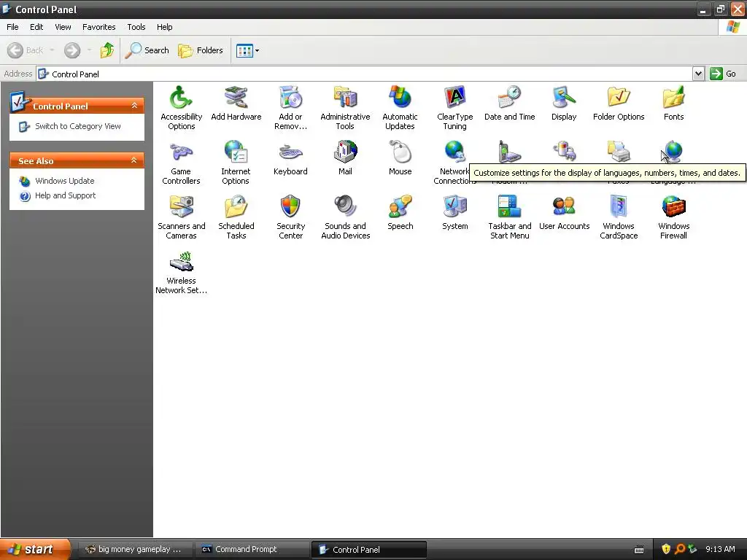Open Windows Firewall
This screenshot has height=560, width=747.
(673, 217)
